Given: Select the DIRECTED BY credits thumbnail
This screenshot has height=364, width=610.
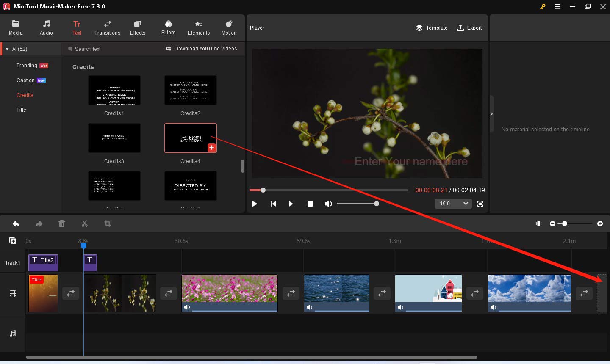Looking at the screenshot, I should 191,186.
